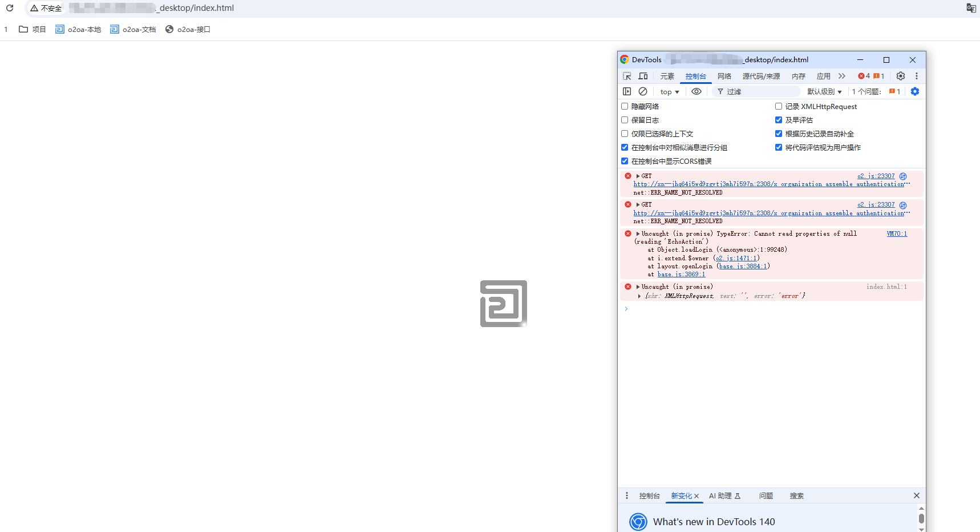Toggle the device toolbar icon in DevTools
The image size is (980, 532).
[x=643, y=76]
